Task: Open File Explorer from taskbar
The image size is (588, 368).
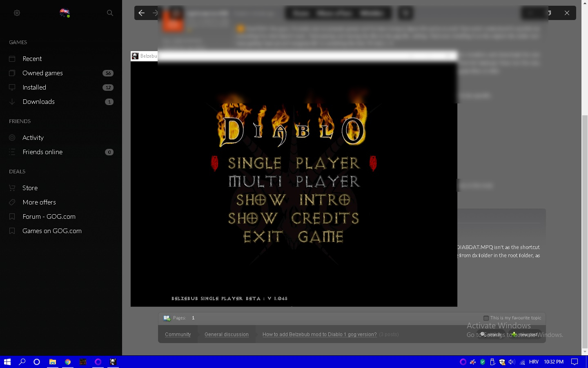Action: [x=52, y=362]
